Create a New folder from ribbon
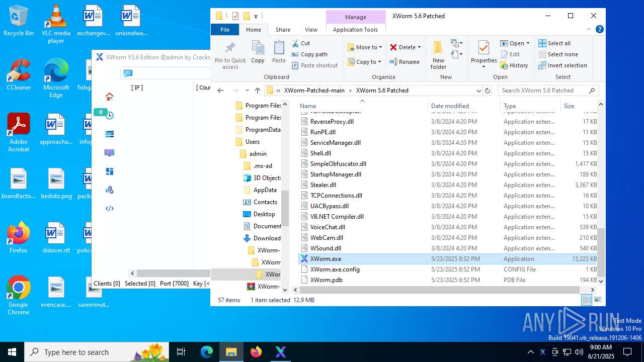644x362 pixels. (438, 54)
